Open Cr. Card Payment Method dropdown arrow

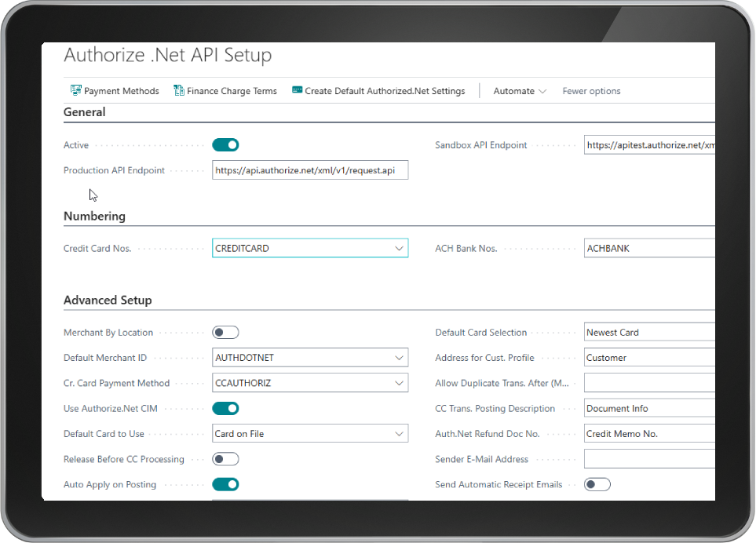tap(400, 383)
